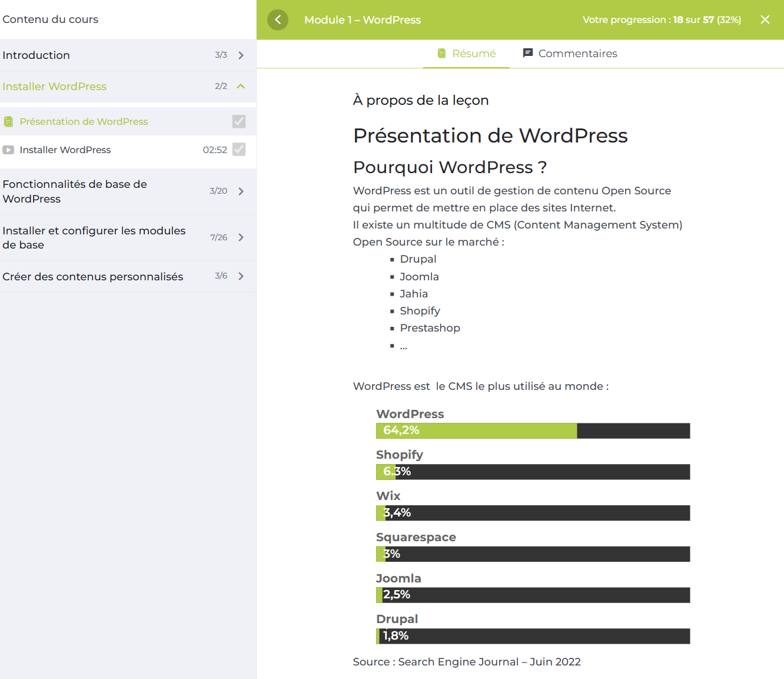Click Source : Search Engine Journal text
The width and height of the screenshot is (784, 679).
[x=467, y=662]
